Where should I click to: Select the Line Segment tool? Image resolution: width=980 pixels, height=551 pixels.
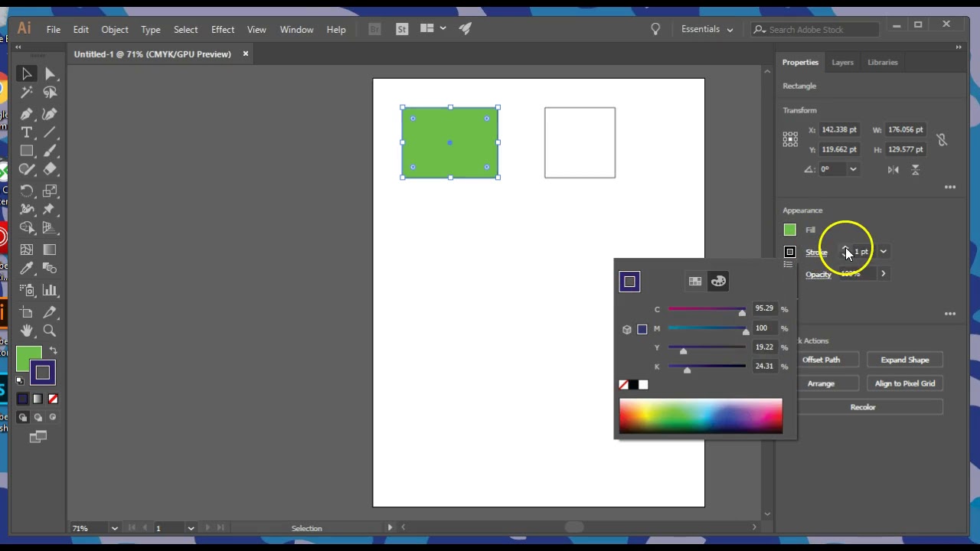[x=50, y=132]
